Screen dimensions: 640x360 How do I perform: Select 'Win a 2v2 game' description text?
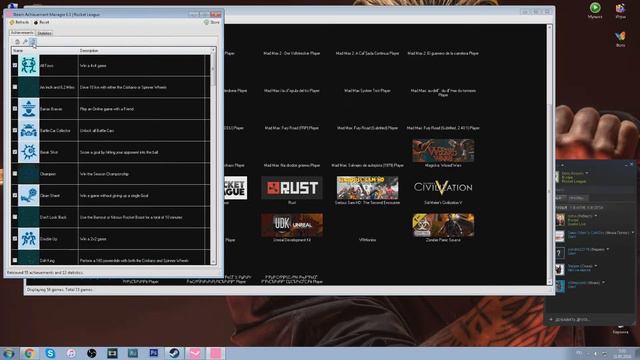(x=93, y=239)
